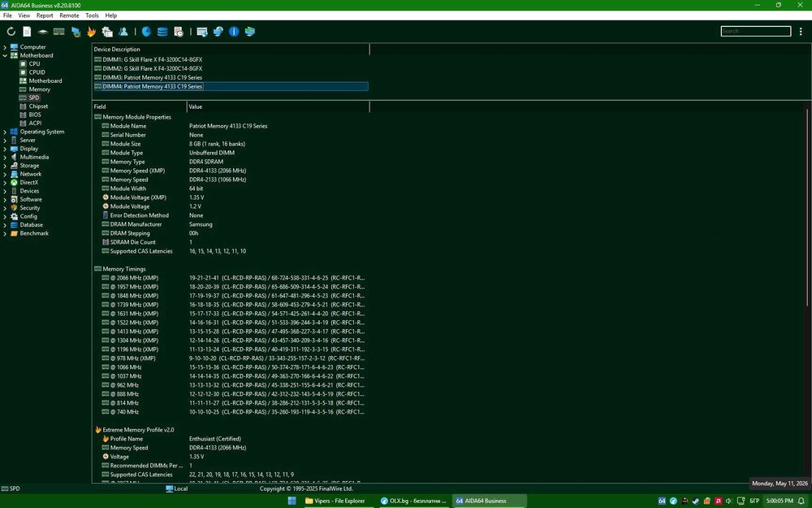Screen dimensions: 812x508
Task: Select Chipset in the sidebar tree
Action: pyautogui.click(x=38, y=106)
